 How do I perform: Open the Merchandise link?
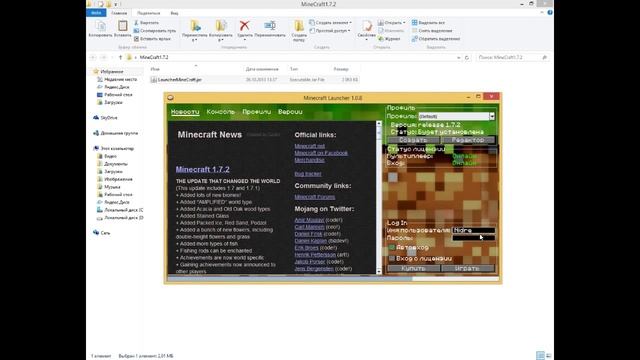pos(309,160)
